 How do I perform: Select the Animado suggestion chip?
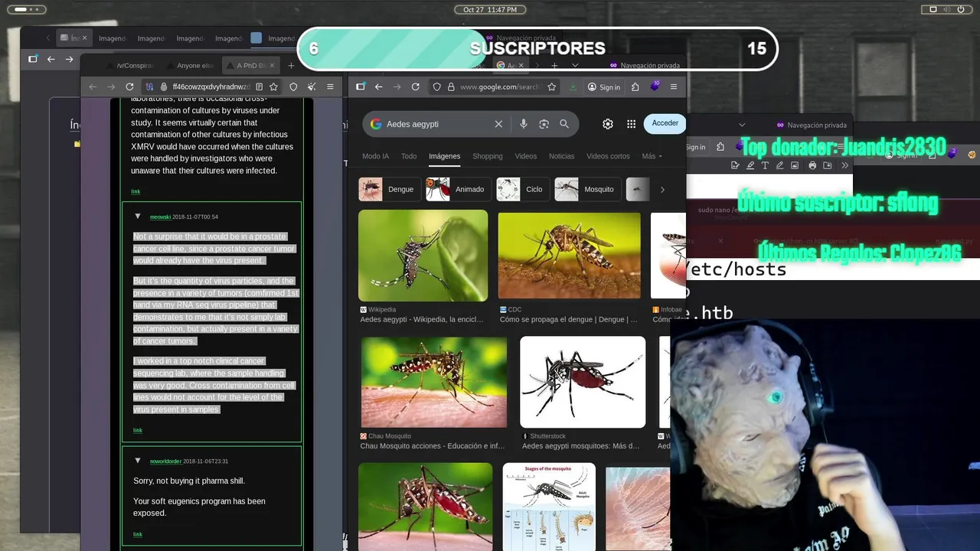[458, 189]
